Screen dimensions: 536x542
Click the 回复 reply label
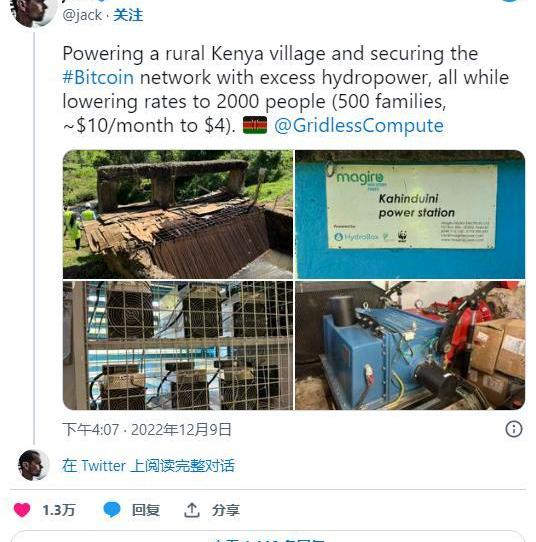point(145,510)
